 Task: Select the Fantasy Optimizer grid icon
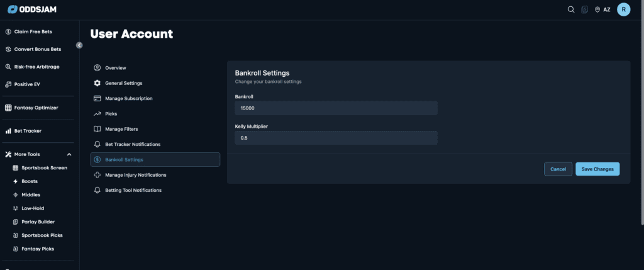click(8, 108)
